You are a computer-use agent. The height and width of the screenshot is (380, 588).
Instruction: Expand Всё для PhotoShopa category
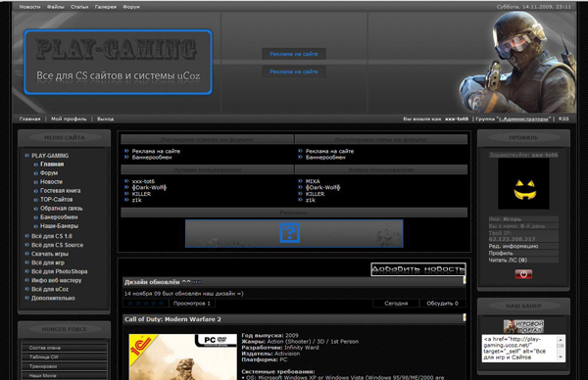[59, 271]
